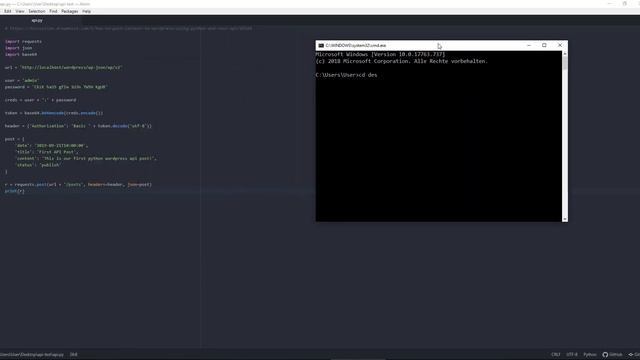Click the header Authorization code line

click(x=78, y=126)
